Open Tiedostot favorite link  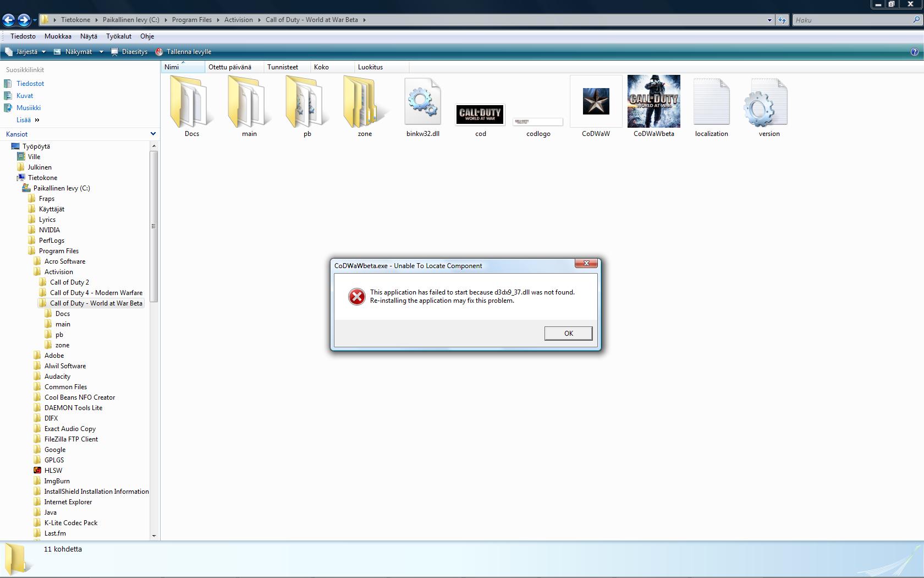tap(30, 84)
